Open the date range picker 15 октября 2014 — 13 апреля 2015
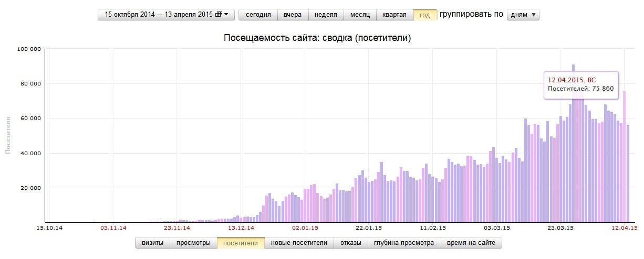This screenshot has width=644, height=259. [x=166, y=15]
